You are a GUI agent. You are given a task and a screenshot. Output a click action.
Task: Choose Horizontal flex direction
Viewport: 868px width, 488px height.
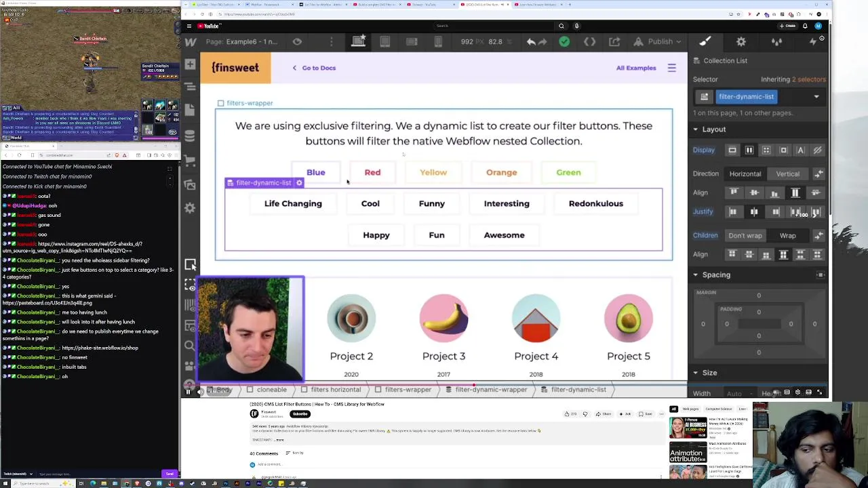point(745,174)
